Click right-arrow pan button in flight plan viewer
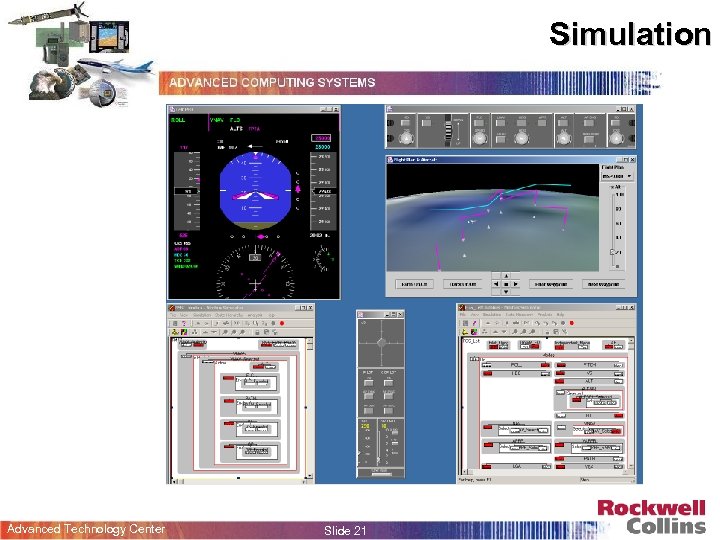The width and height of the screenshot is (720, 540). (x=516, y=284)
